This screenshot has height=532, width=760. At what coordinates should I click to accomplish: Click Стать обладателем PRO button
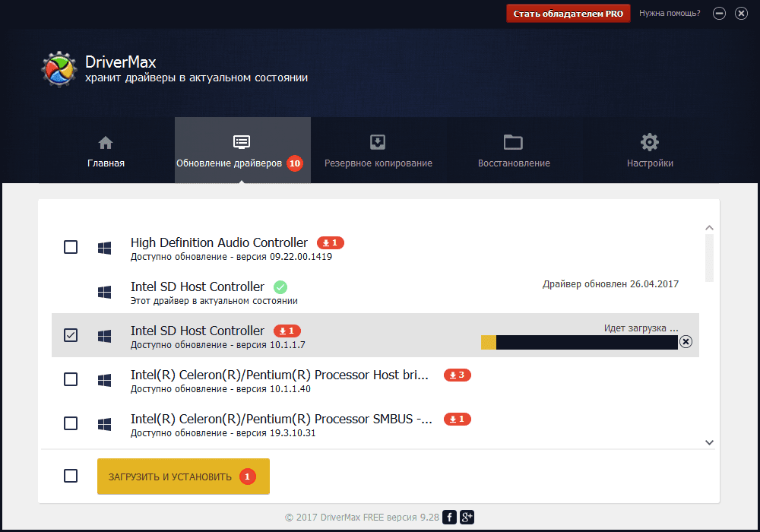tap(568, 14)
